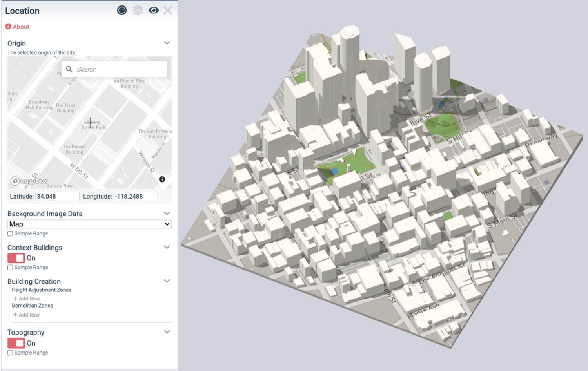The image size is (588, 371).
Task: Open the Map background data dropdown
Action: (x=89, y=224)
